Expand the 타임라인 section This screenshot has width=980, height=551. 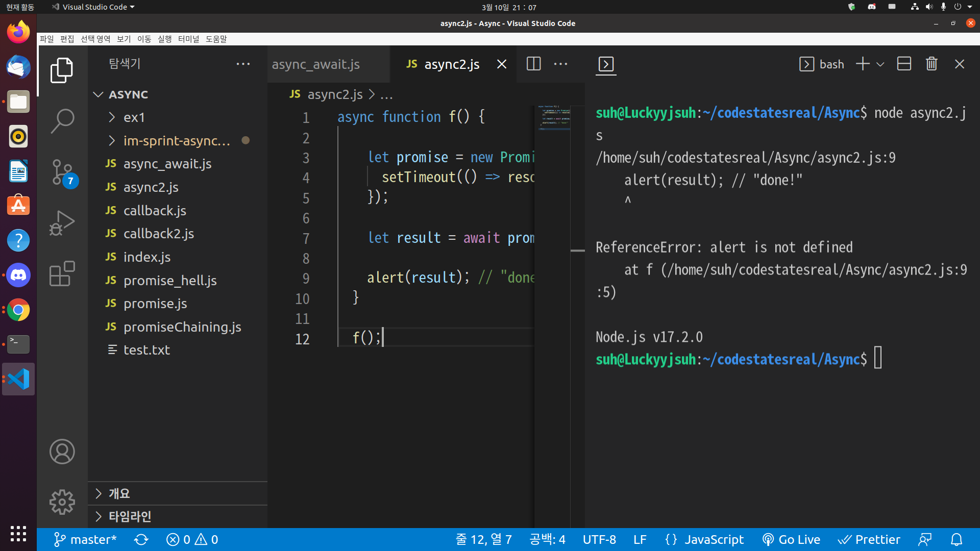click(x=130, y=516)
